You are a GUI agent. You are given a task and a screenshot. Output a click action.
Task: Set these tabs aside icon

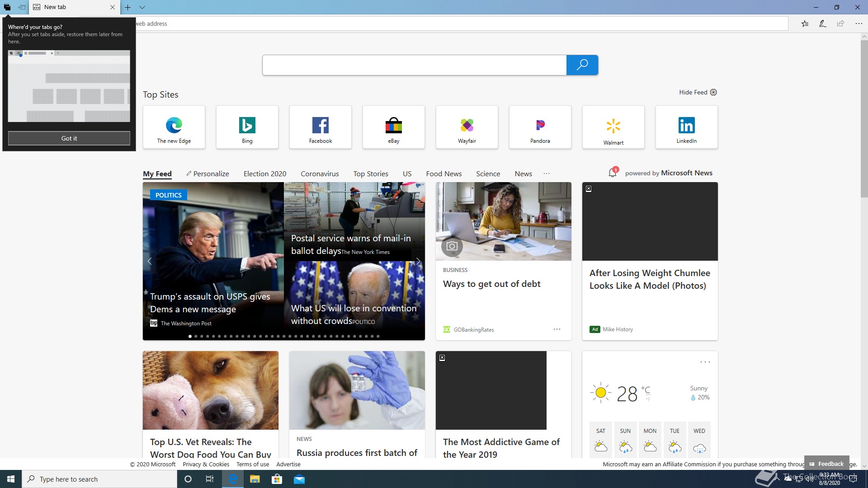tap(22, 7)
